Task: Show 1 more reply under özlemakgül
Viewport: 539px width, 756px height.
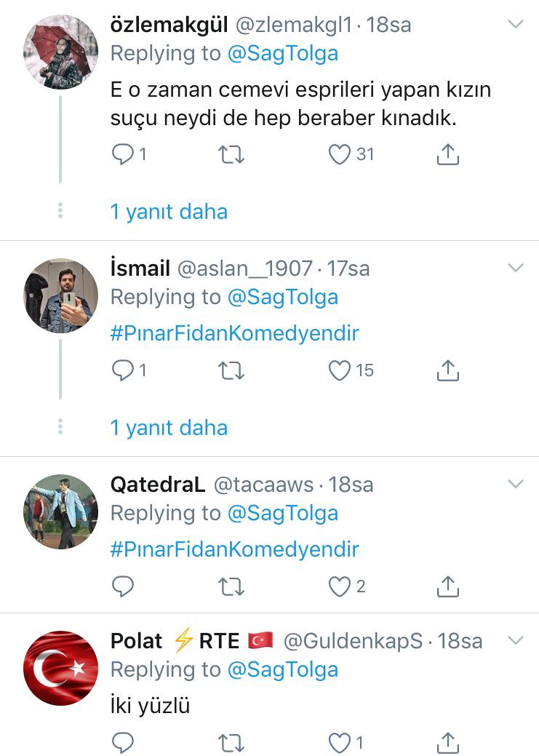Action: (169, 212)
